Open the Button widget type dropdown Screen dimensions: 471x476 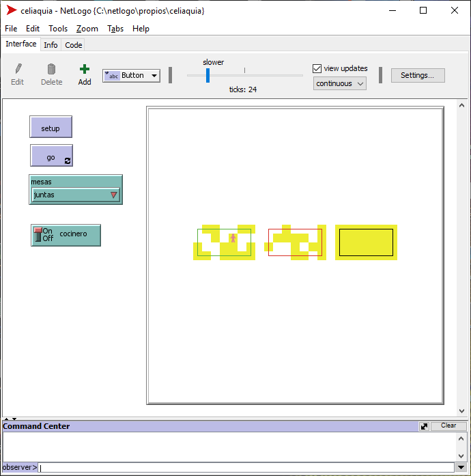(x=131, y=76)
